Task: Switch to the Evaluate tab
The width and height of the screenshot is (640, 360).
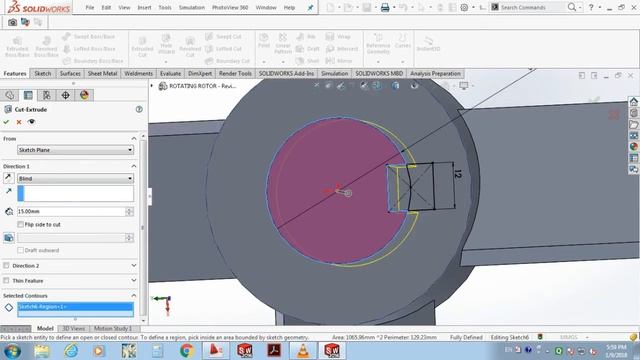Action: [x=170, y=73]
